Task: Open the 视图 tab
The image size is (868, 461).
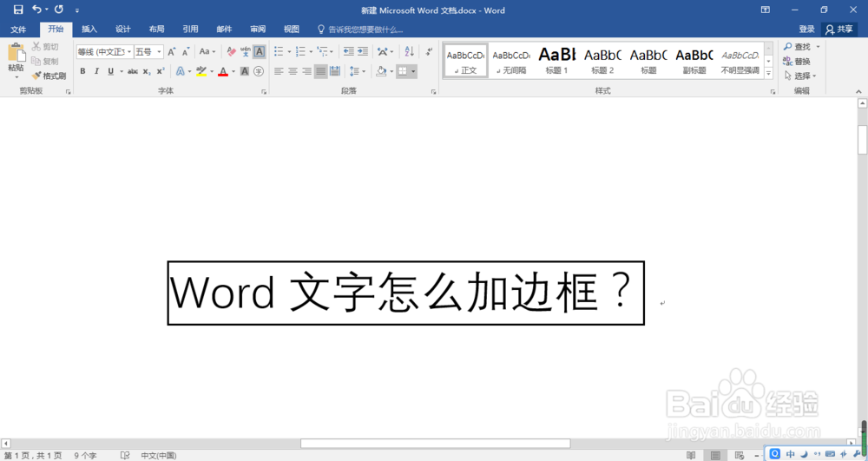Action: 291,30
